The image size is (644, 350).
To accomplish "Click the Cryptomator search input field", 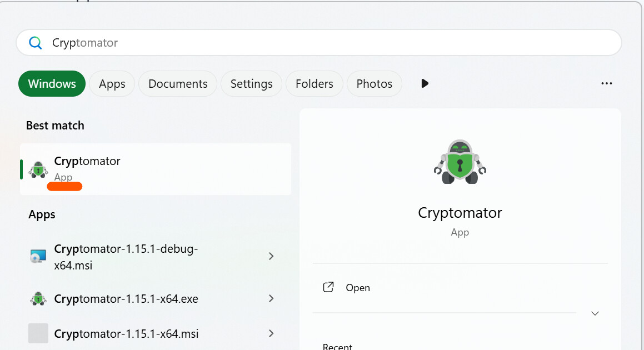I will pos(319,43).
